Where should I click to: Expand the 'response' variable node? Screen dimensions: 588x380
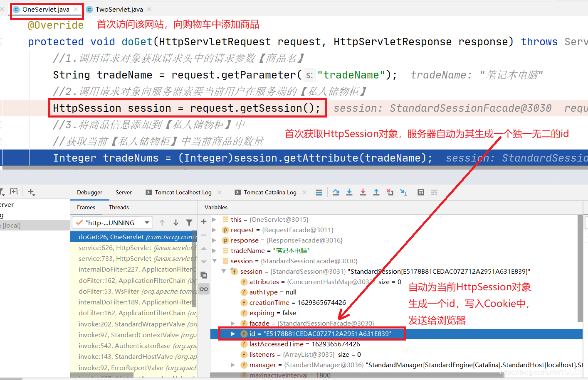(214, 240)
